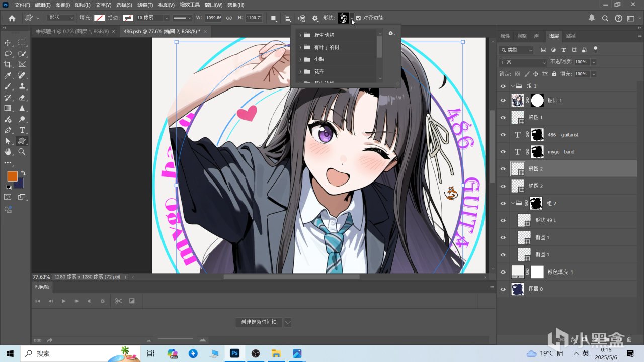Expand the 花卉 shape folder
Image resolution: width=644 pixels, height=362 pixels.
pos(300,71)
